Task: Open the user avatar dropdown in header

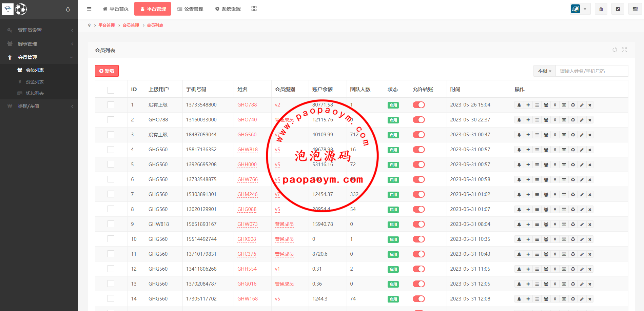Action: (580, 9)
